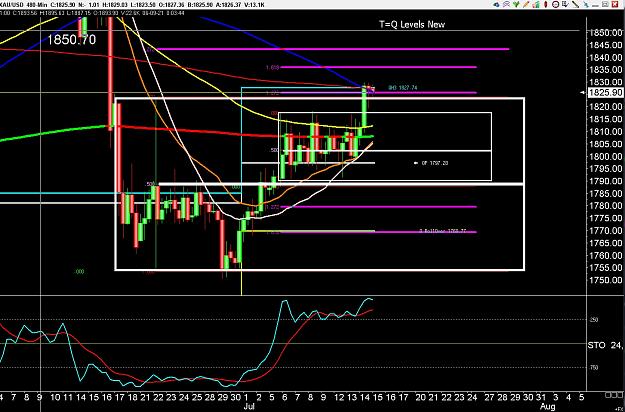Click the crossed-out eye icon in toolbar
This screenshot has height=412, width=625.
pyautogui.click(x=507, y=4)
